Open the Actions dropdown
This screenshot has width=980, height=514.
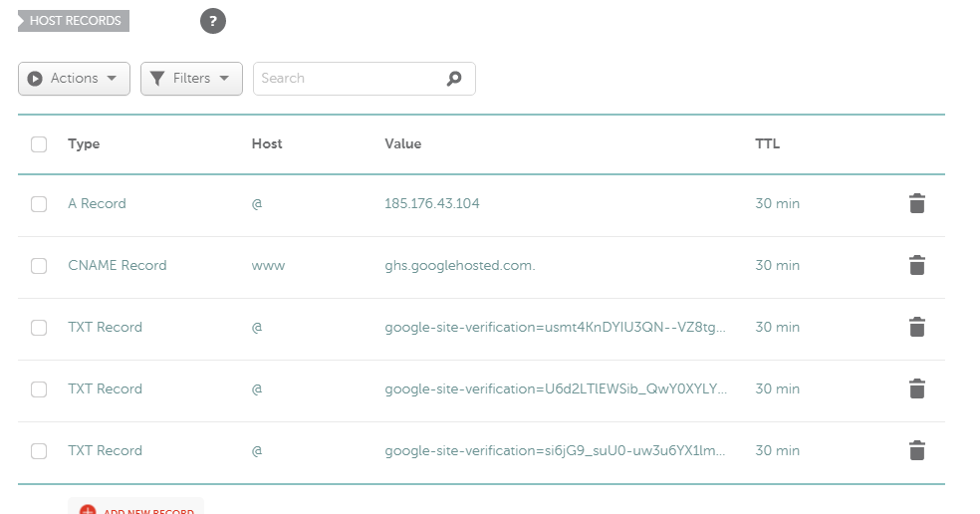(74, 79)
